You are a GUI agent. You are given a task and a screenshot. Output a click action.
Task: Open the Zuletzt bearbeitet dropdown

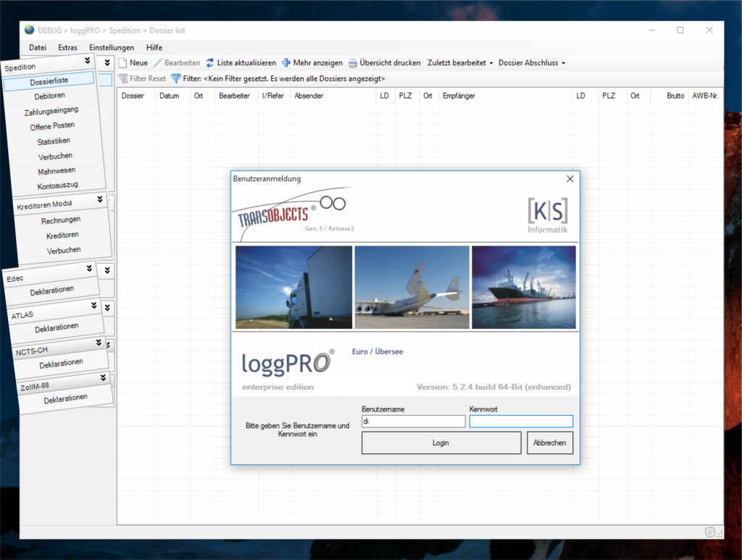(x=460, y=63)
